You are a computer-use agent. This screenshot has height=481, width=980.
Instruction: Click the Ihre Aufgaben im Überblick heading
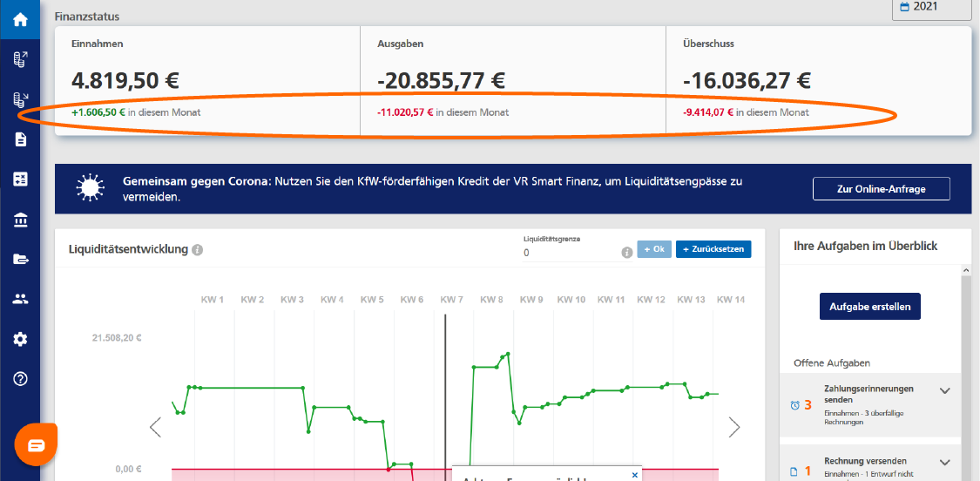click(866, 247)
